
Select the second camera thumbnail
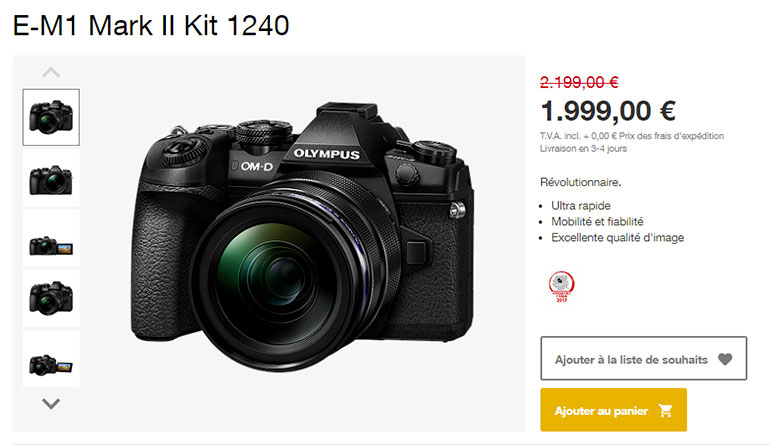[x=51, y=179]
